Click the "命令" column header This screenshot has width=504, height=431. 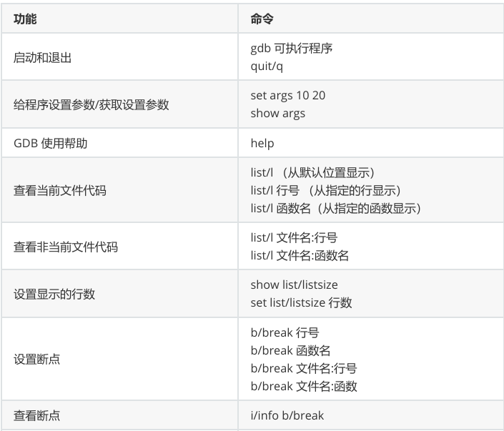click(x=262, y=19)
